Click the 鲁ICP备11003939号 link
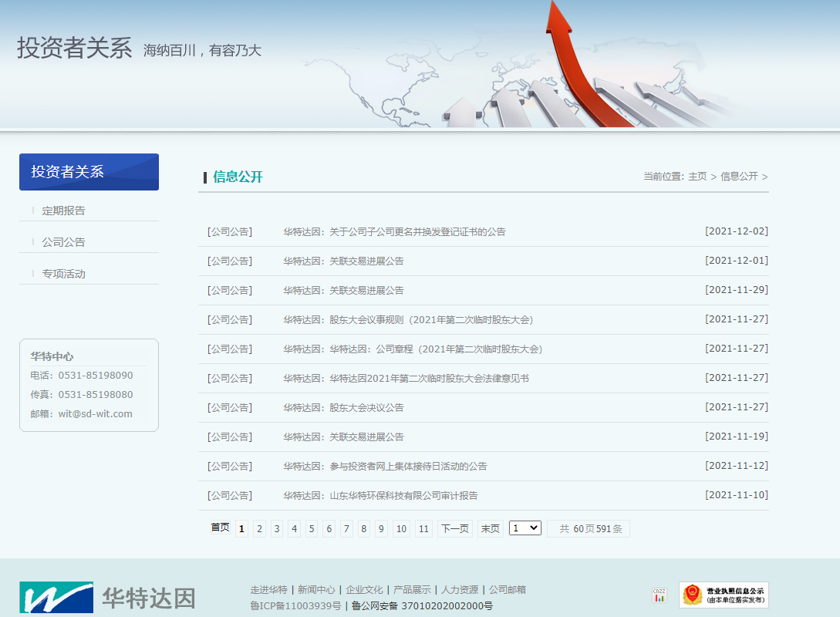Viewport: 840px width, 617px height. tap(295, 605)
